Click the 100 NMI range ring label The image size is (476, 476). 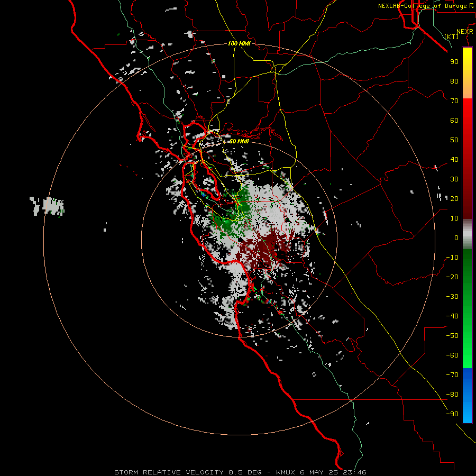click(x=239, y=43)
